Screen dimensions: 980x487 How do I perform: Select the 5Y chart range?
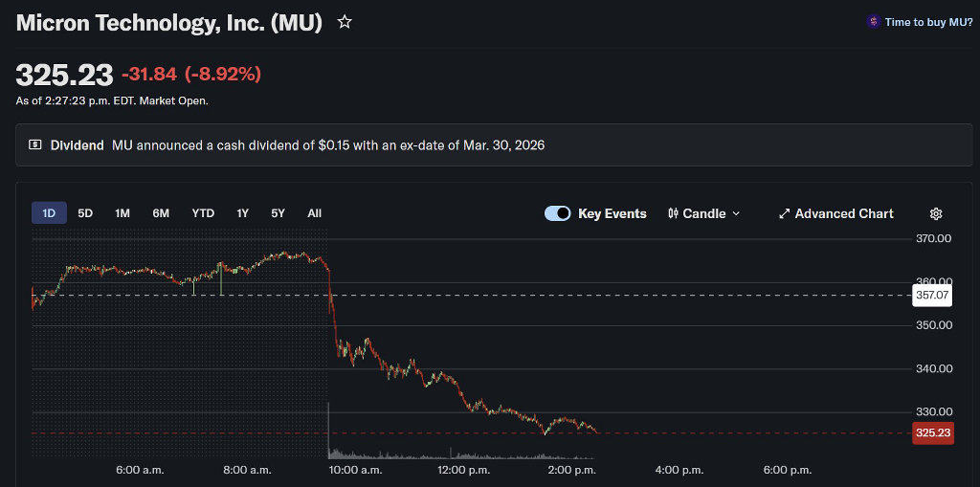click(278, 213)
